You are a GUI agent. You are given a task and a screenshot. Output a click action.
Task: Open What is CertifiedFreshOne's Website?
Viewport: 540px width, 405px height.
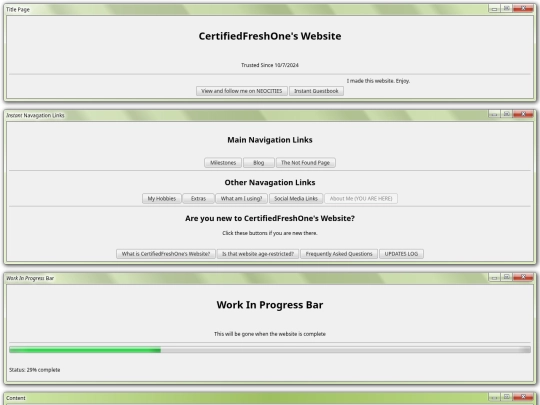click(x=166, y=254)
